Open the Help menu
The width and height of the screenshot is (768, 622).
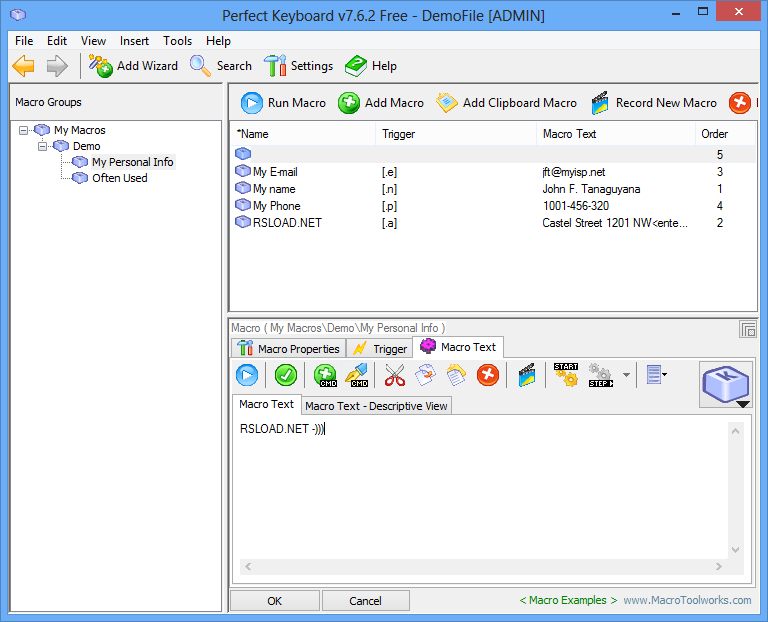coord(218,41)
